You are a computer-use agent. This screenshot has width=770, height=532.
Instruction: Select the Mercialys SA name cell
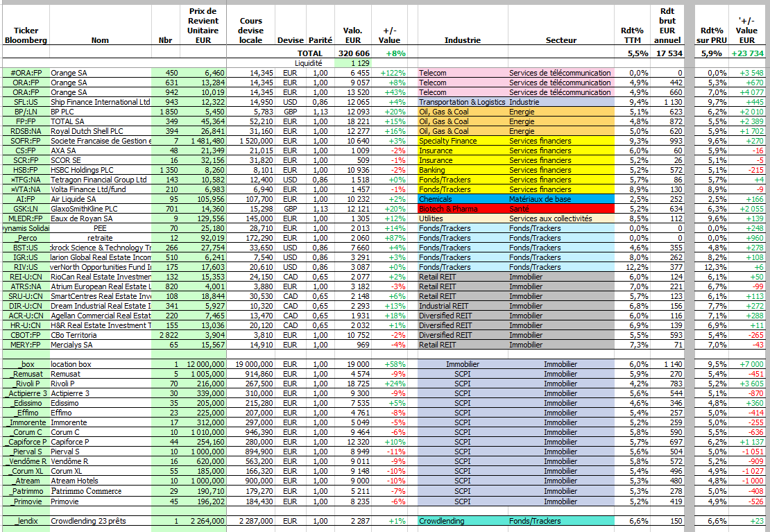click(x=101, y=345)
